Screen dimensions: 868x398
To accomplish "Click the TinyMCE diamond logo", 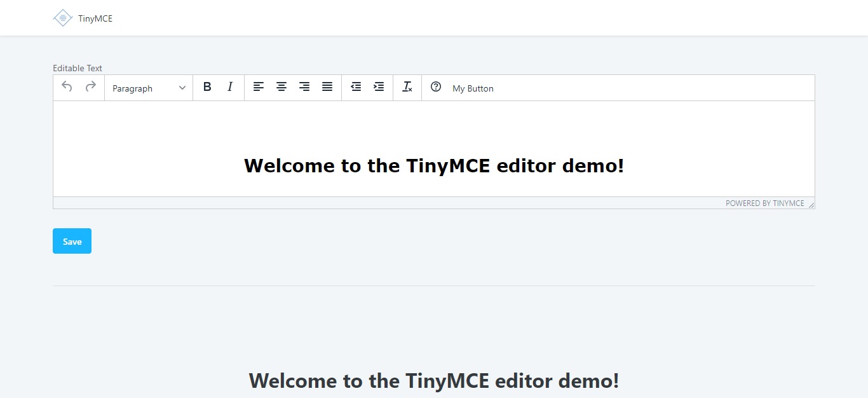I will click(63, 18).
